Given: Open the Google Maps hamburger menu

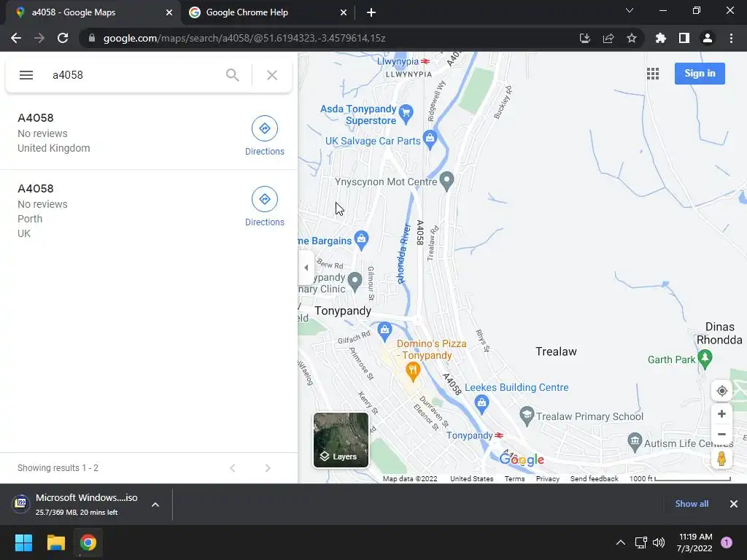Looking at the screenshot, I should click(26, 75).
